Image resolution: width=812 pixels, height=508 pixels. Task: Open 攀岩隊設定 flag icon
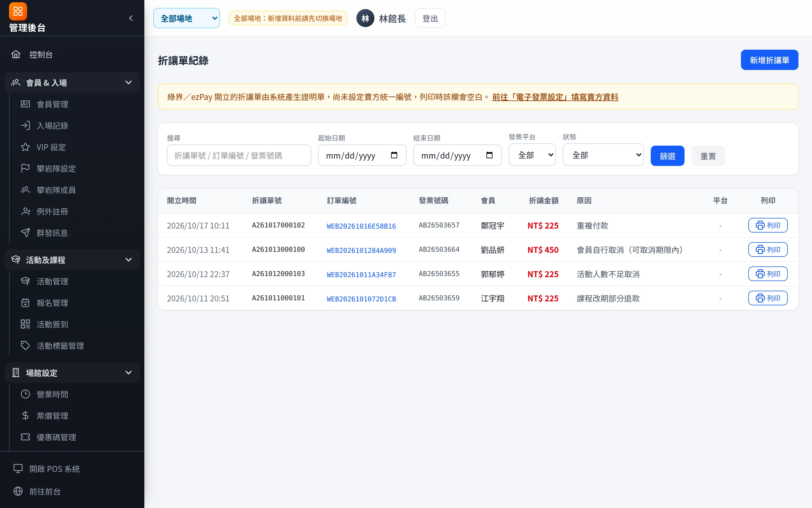click(x=25, y=168)
